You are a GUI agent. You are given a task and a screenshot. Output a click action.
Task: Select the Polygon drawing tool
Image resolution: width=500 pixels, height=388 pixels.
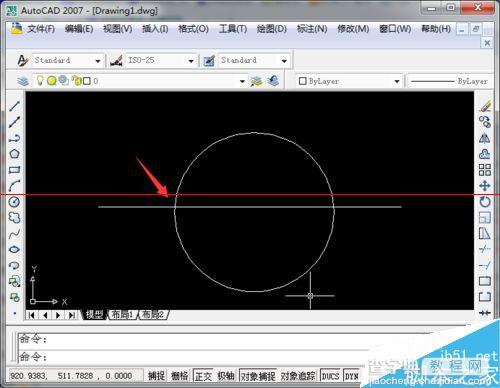pyautogui.click(x=14, y=154)
